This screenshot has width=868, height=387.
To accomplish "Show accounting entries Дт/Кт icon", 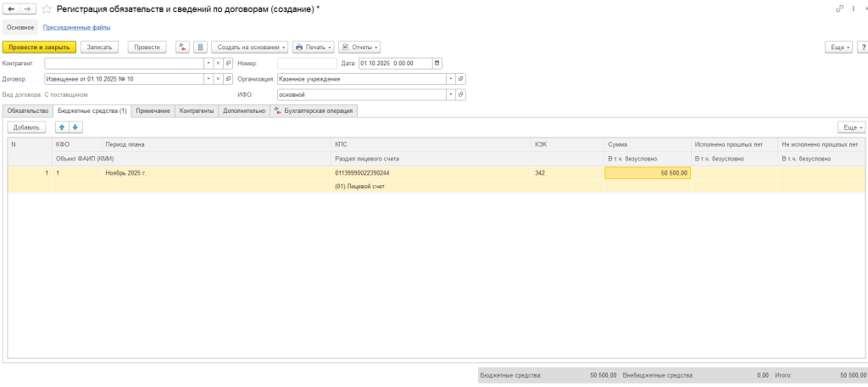I will [x=182, y=48].
